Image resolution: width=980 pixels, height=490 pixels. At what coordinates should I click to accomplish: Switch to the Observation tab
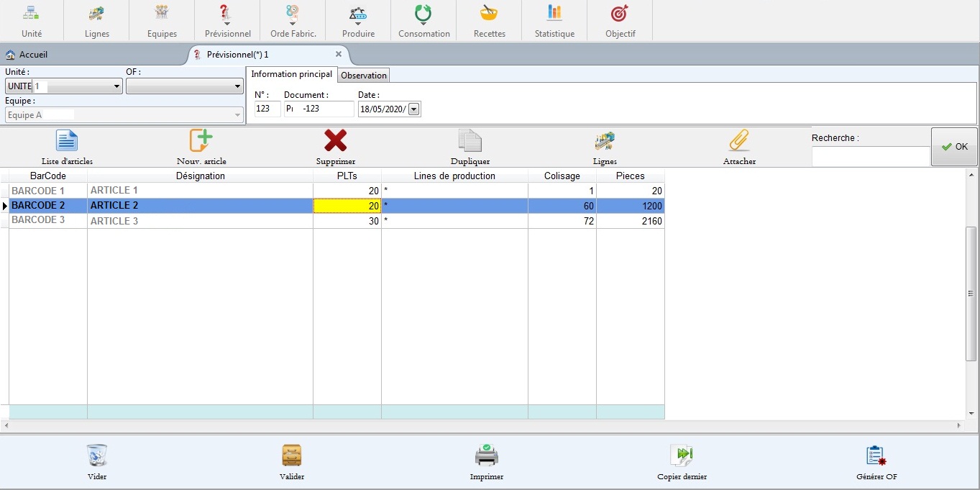tap(364, 76)
